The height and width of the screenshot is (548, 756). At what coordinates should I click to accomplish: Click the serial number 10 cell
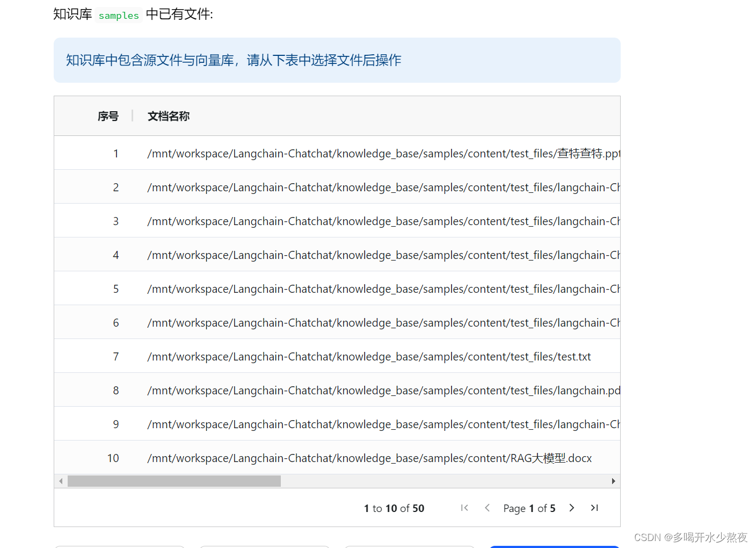[113, 458]
